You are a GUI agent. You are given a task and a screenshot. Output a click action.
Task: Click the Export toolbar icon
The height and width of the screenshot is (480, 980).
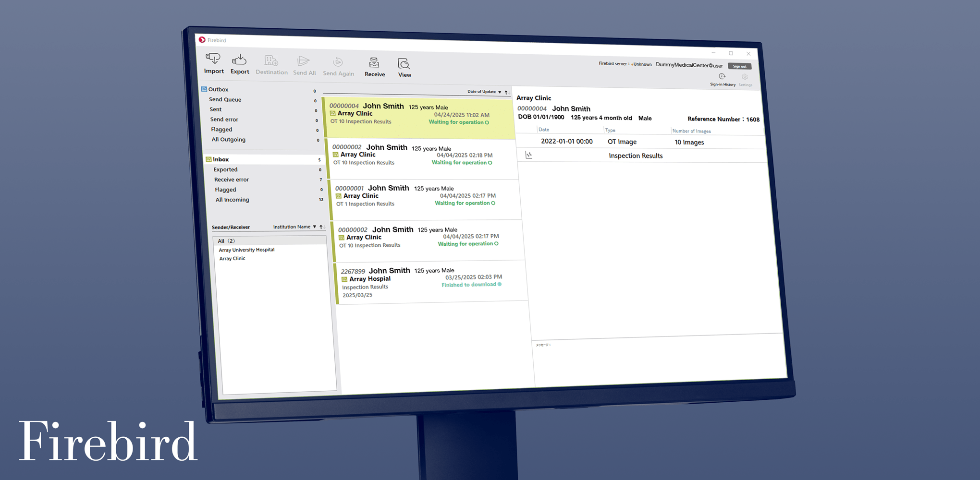[x=239, y=60]
